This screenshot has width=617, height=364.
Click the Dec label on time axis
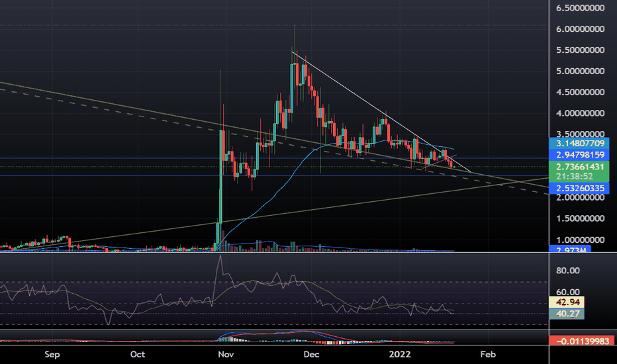pyautogui.click(x=311, y=354)
